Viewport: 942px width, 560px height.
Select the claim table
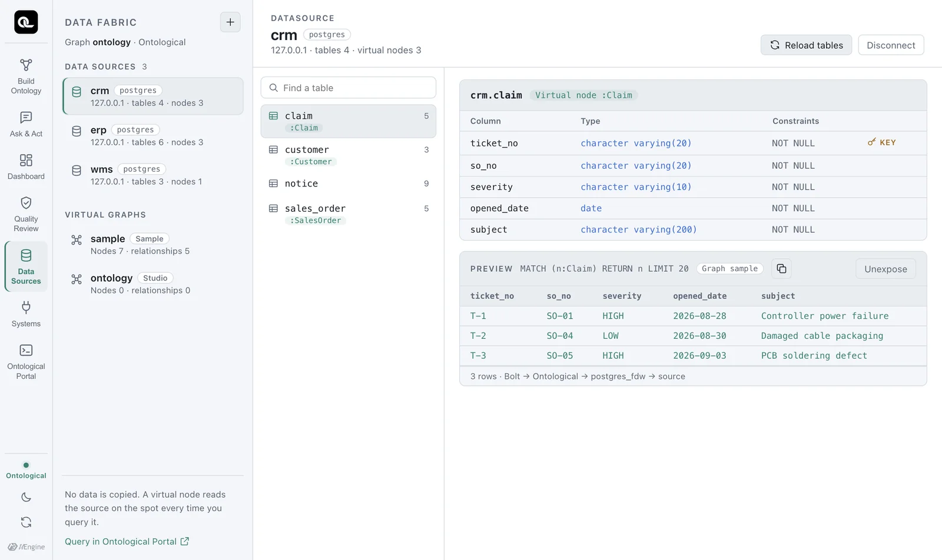pos(349,121)
